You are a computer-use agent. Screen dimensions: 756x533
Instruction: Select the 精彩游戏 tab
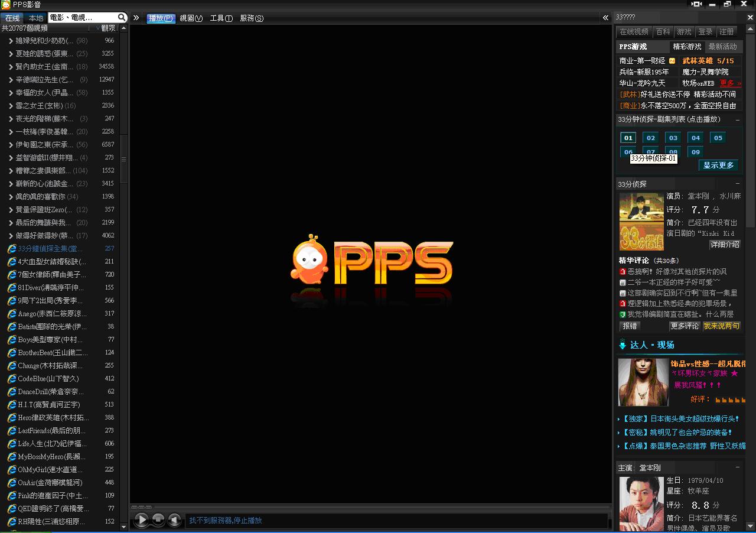687,47
